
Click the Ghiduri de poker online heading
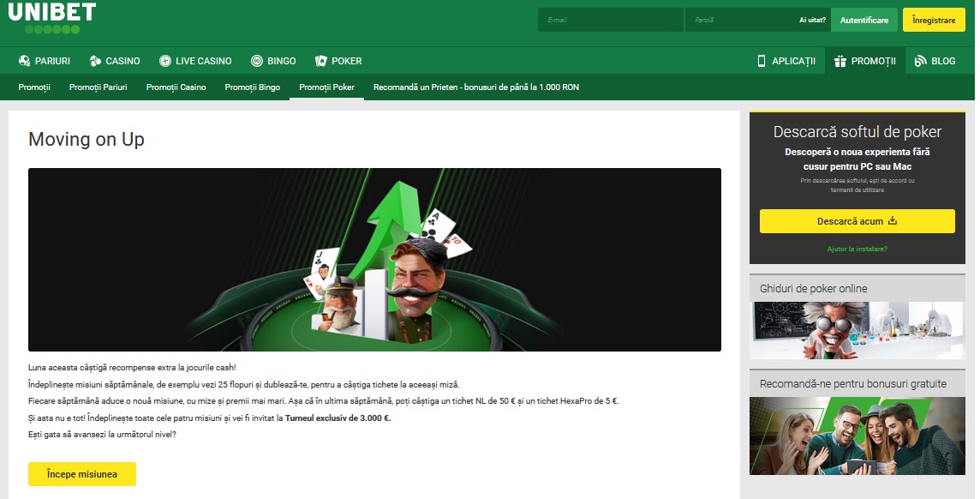point(813,288)
